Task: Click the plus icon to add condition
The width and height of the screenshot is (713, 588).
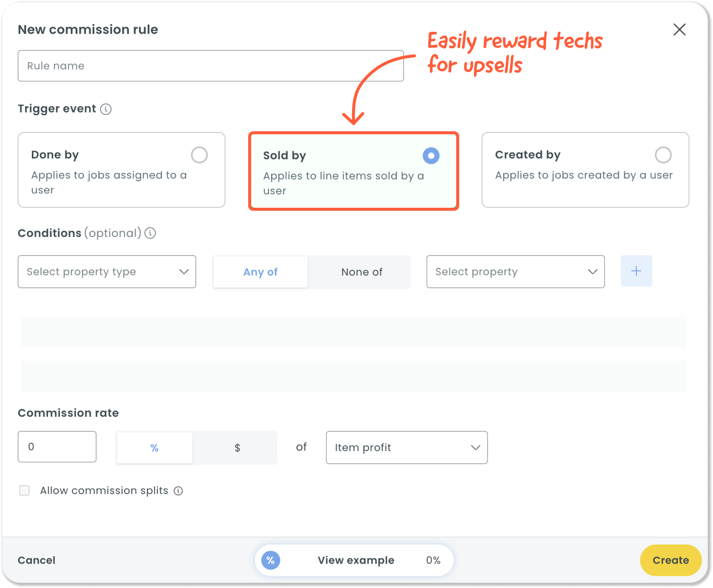Action: pos(636,271)
